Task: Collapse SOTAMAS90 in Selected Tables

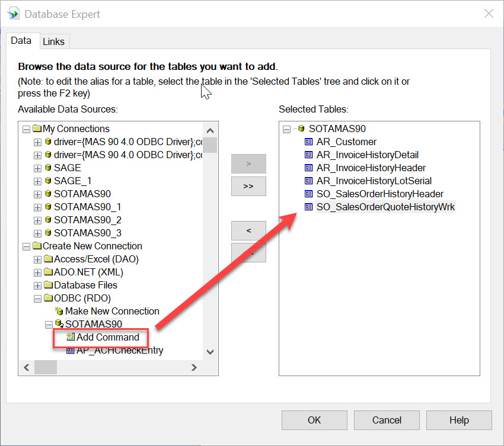Action: [x=286, y=129]
